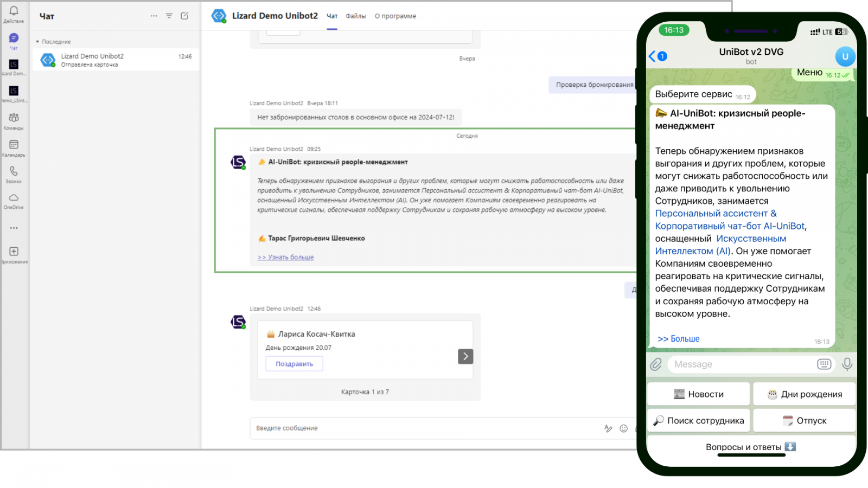Tap the Поиск сотрудника button on phone
Viewport: 868px width, 488px height.
[x=698, y=420]
